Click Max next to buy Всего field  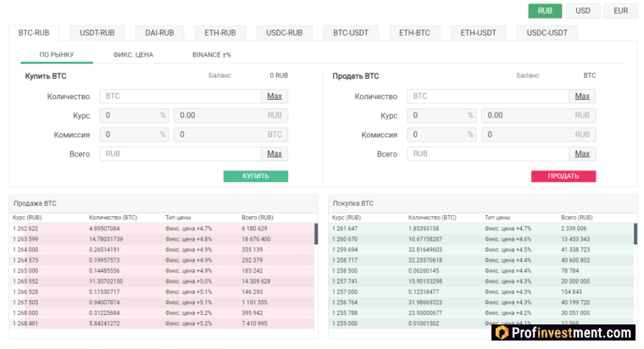point(275,154)
